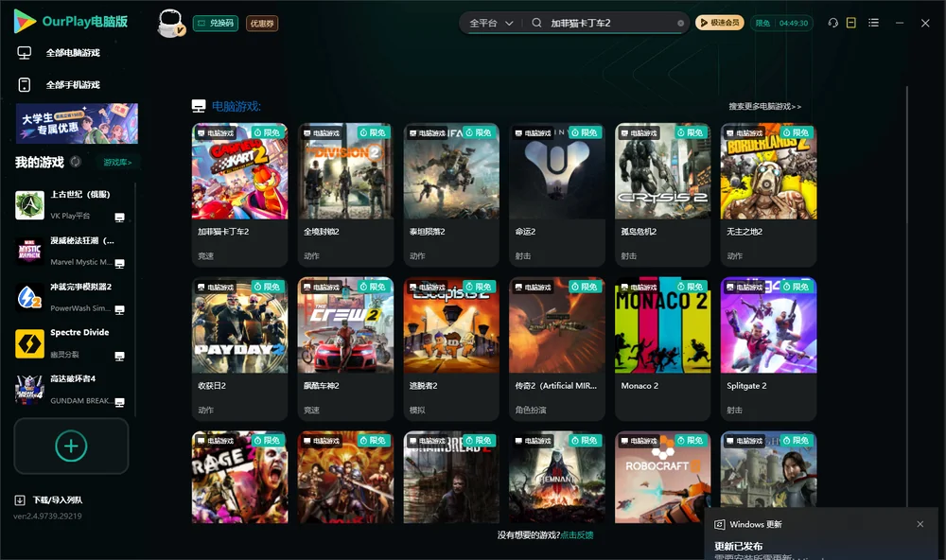
Task: Launch 上古世纪 (俄服) from my games
Action: coord(71,205)
